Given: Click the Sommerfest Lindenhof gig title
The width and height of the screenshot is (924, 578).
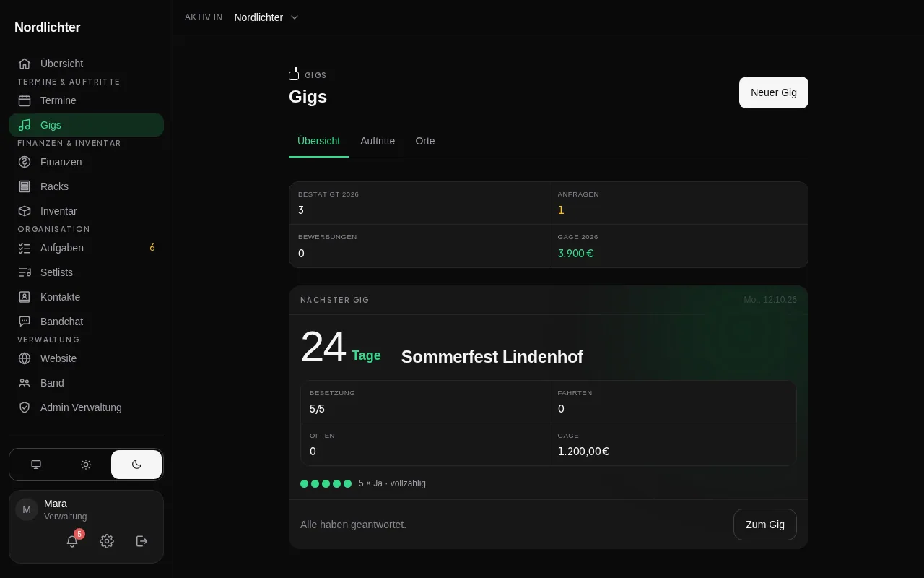Looking at the screenshot, I should click(x=492, y=357).
